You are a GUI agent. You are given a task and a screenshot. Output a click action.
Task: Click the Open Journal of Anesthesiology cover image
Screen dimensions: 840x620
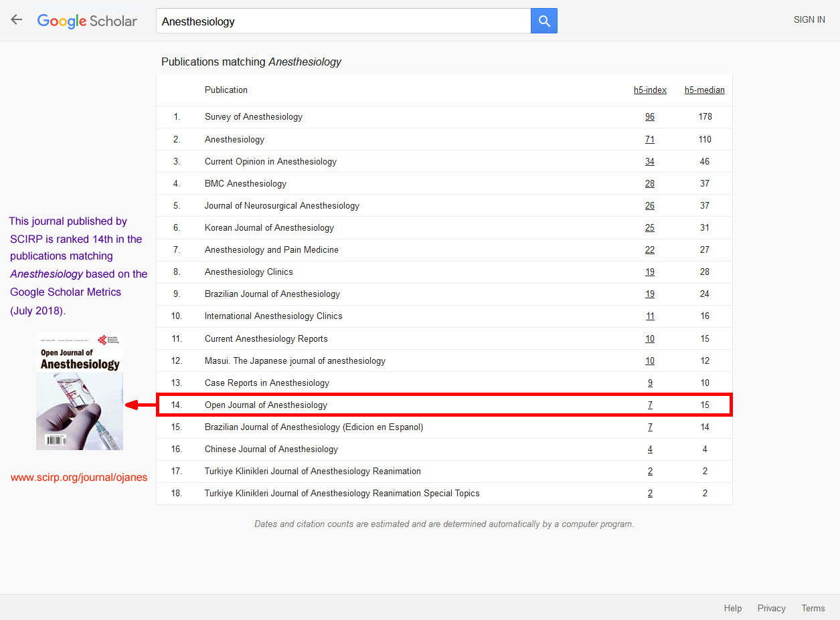(x=79, y=390)
